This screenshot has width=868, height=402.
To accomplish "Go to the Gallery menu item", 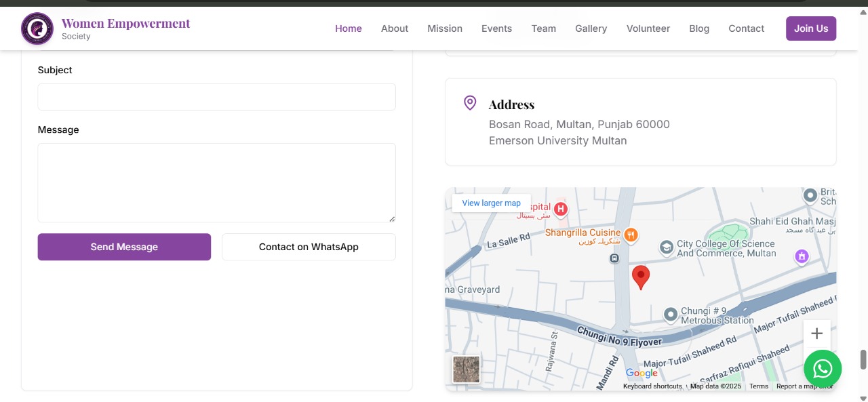I will (591, 28).
